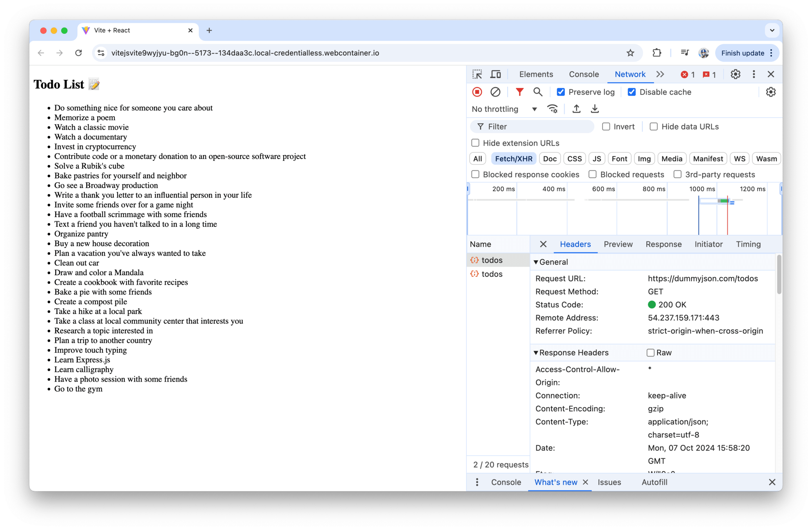Open network conditions wifi icon
The height and width of the screenshot is (530, 812).
[552, 109]
